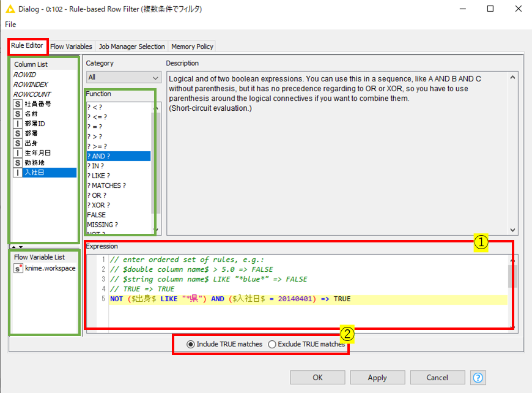Select Include TRUE matches radio button
532x393 pixels.
click(x=190, y=345)
